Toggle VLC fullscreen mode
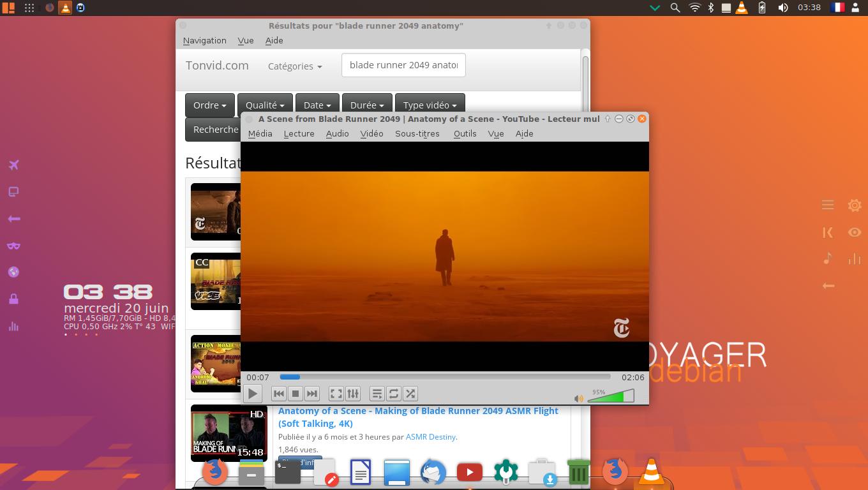The image size is (868, 490). [x=336, y=394]
